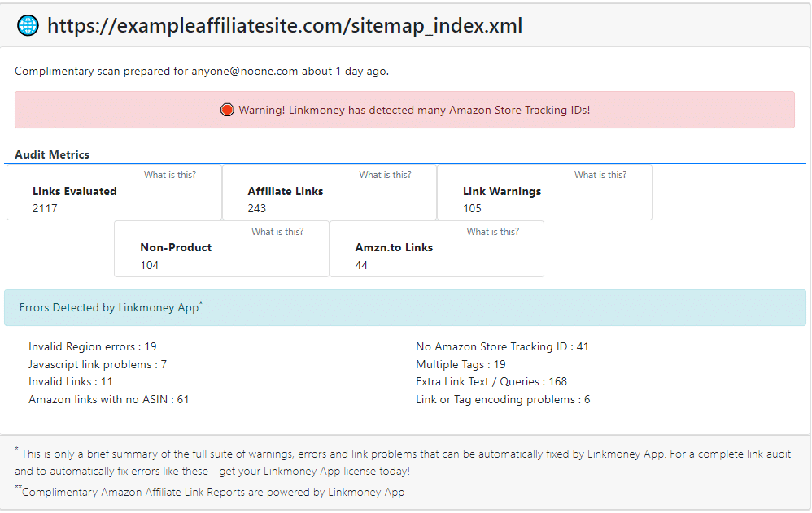Open the sitemap_index.xml URL heading

point(284,25)
